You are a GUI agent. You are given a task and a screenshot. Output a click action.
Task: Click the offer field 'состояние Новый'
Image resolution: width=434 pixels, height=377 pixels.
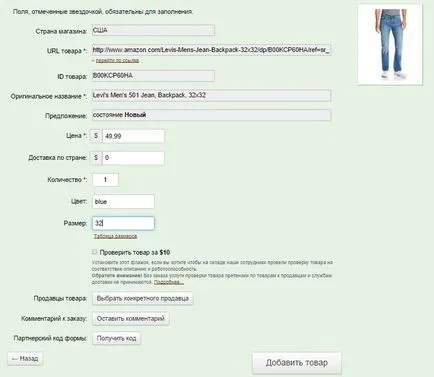(x=211, y=115)
